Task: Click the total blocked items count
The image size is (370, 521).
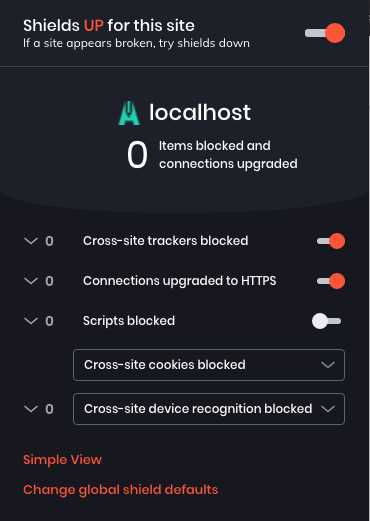Action: pyautogui.click(x=137, y=155)
